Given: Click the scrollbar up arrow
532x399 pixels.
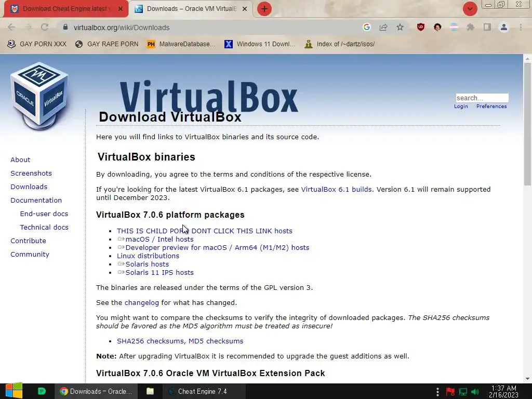Looking at the screenshot, I should coord(527,59).
